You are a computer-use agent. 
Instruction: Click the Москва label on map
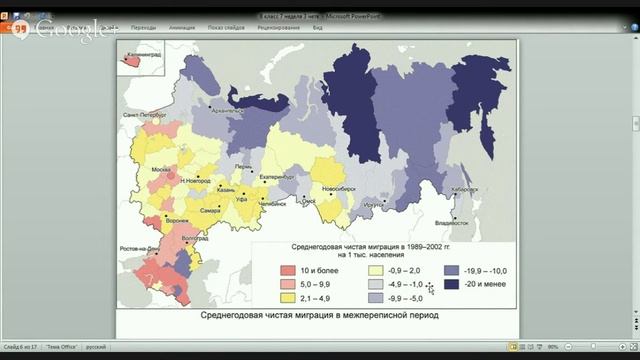[x=161, y=169]
